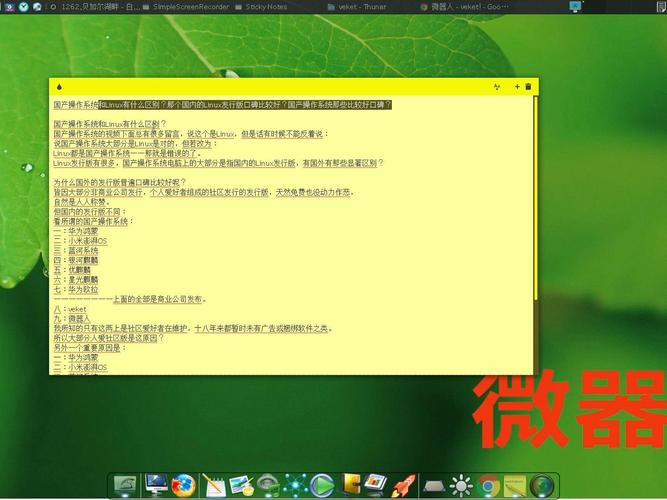The image size is (667, 500).
Task: Open the presentation charts dock icon
Action: point(376,485)
